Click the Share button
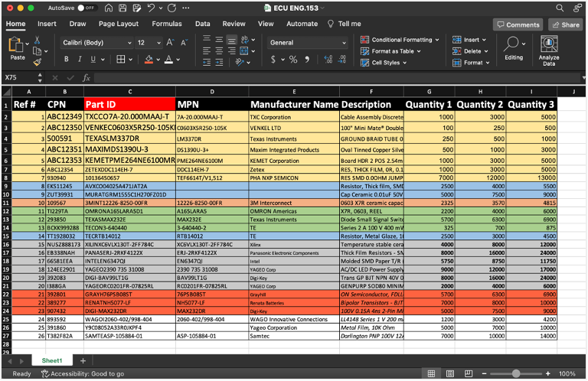Viewport: 588px width, 381px height. [x=566, y=24]
